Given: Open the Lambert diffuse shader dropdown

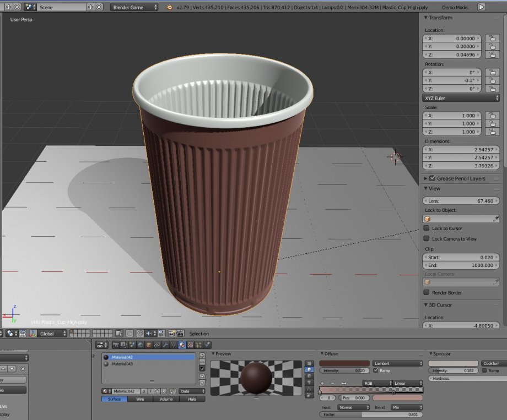Looking at the screenshot, I should (x=397, y=363).
